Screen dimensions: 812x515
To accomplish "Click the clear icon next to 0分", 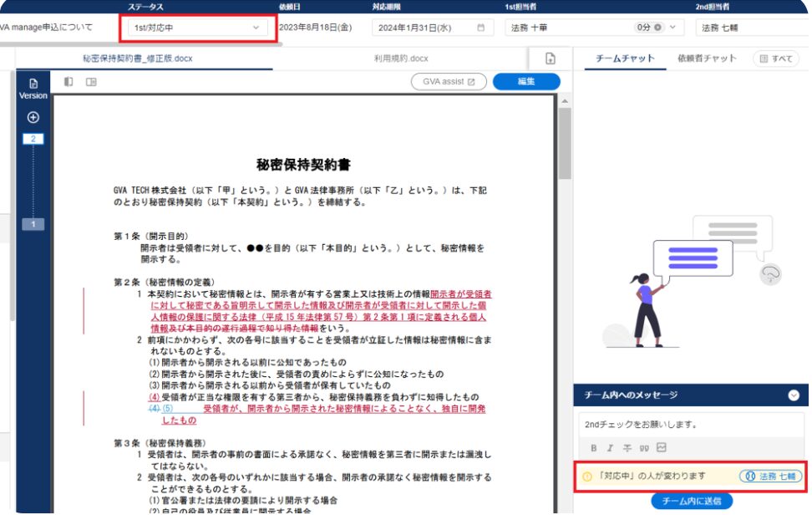I will (x=657, y=28).
